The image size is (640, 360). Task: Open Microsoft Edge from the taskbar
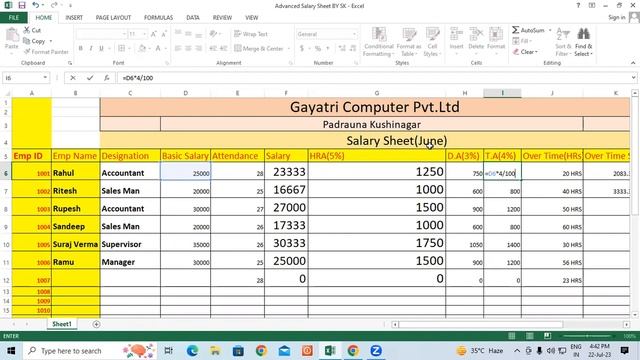(x=192, y=351)
